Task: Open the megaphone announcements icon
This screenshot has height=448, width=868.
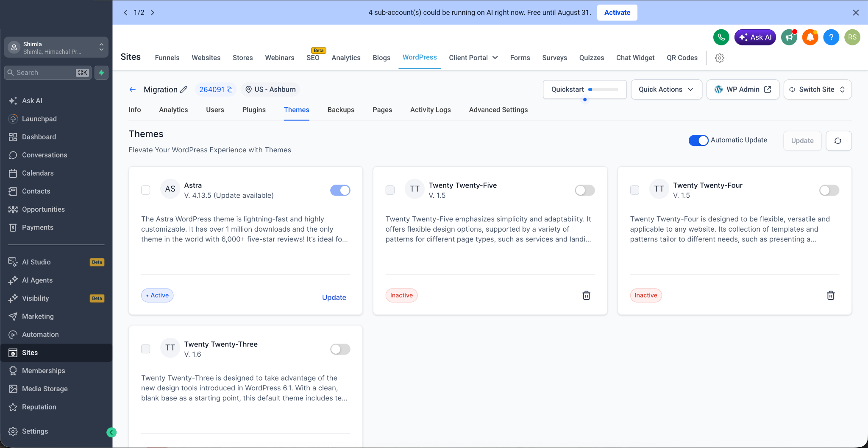Action: [x=789, y=37]
